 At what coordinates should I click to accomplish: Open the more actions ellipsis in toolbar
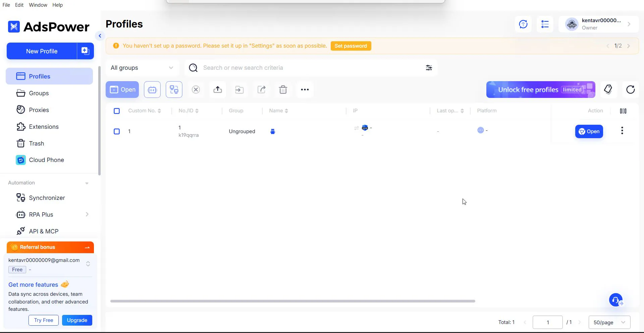coord(305,90)
